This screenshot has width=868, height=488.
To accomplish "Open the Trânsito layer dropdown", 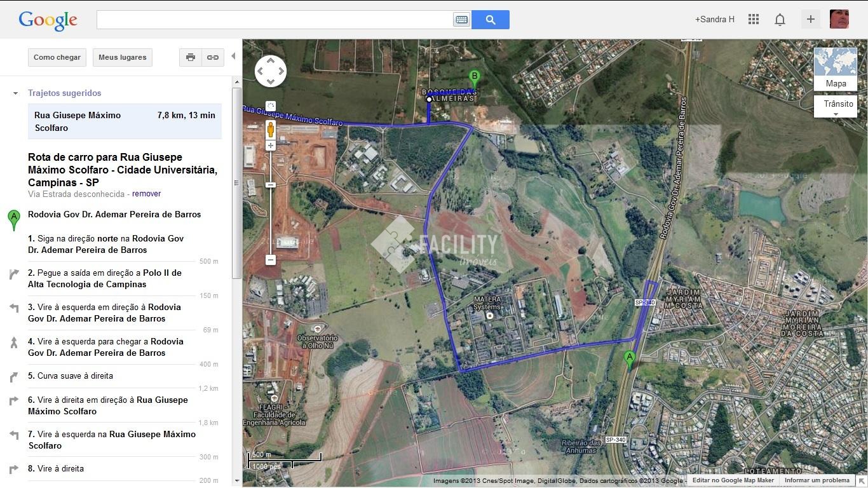I will click(835, 107).
